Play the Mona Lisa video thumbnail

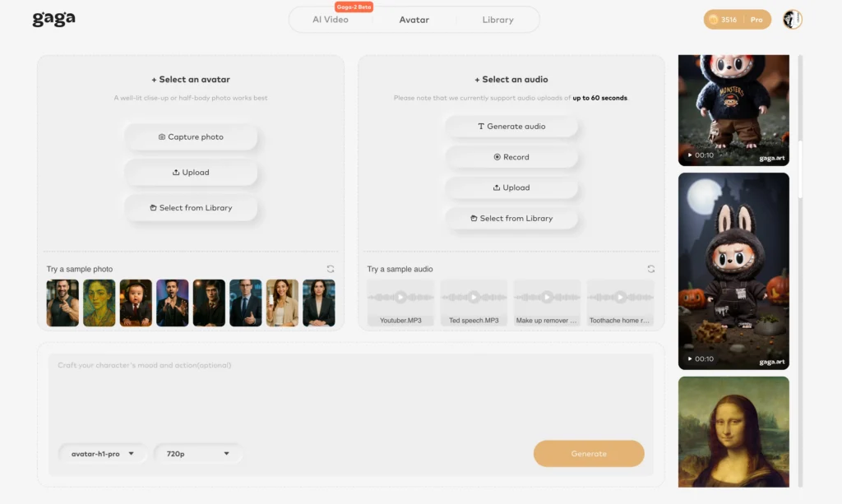(x=733, y=432)
